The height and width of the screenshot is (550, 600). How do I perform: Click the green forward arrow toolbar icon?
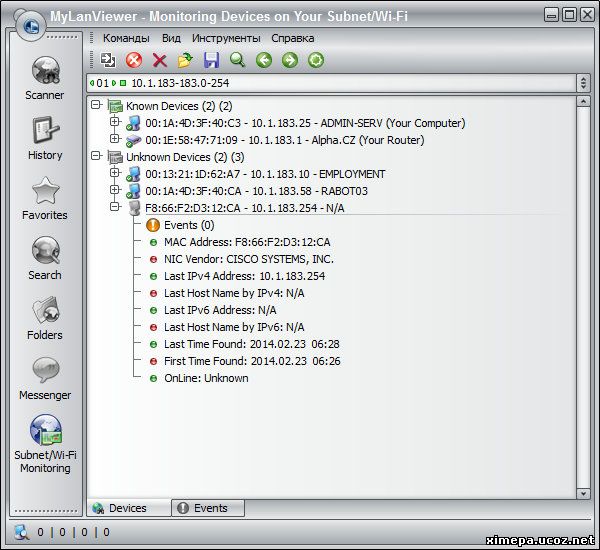coord(290,60)
